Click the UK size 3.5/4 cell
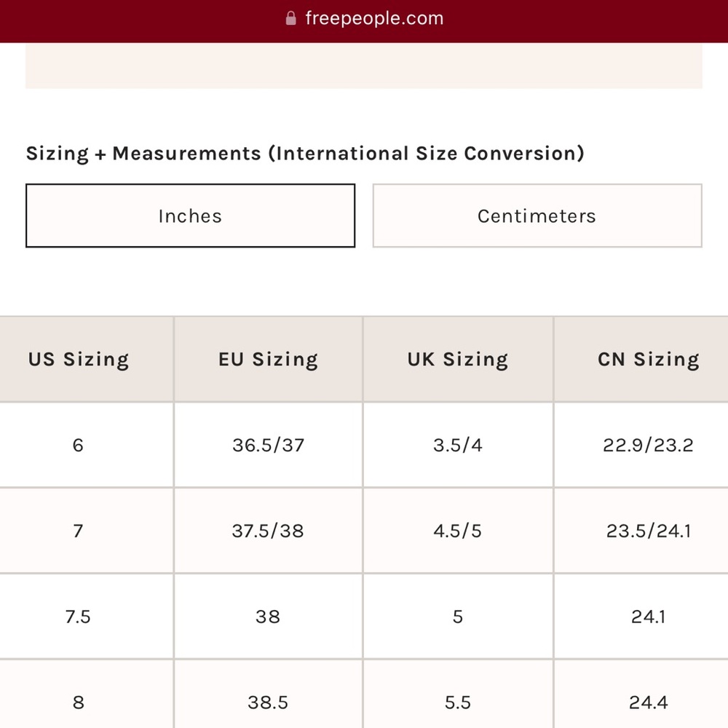728x728 pixels. coord(458,445)
